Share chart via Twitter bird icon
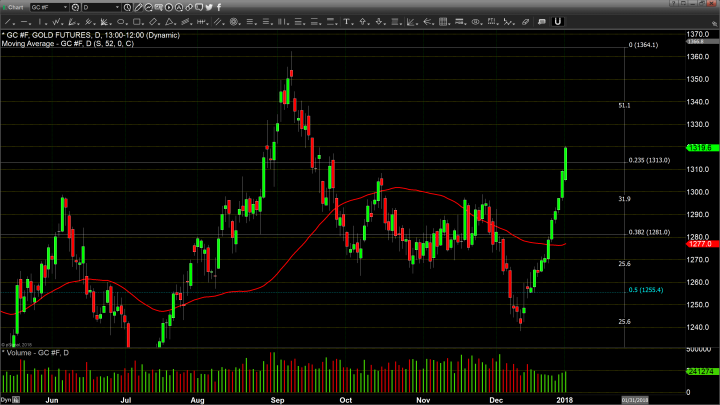This screenshot has width=720, height=405. point(209,7)
